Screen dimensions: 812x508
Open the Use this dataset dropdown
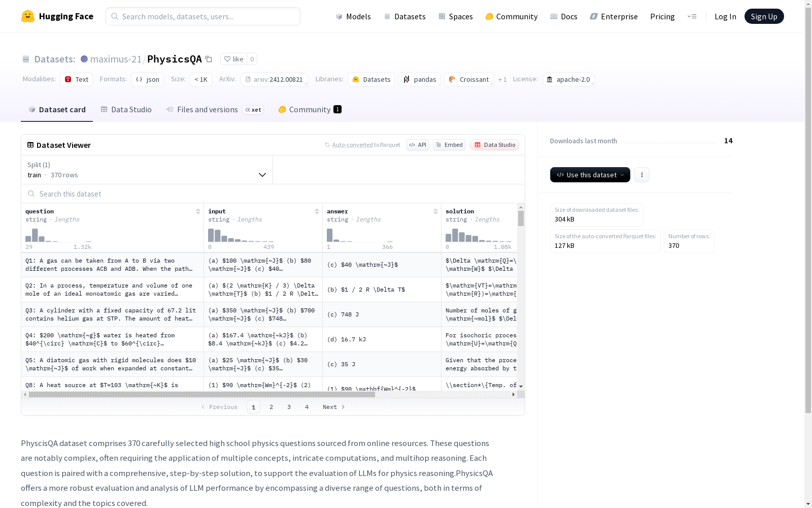coord(590,175)
